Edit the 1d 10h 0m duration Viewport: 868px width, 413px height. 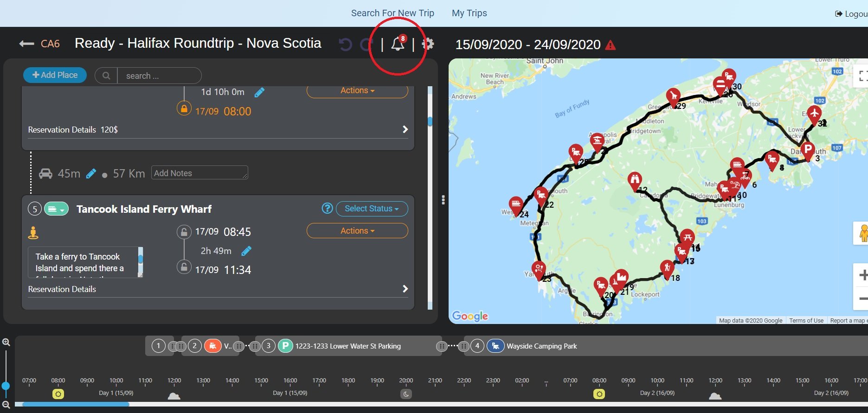[259, 93]
